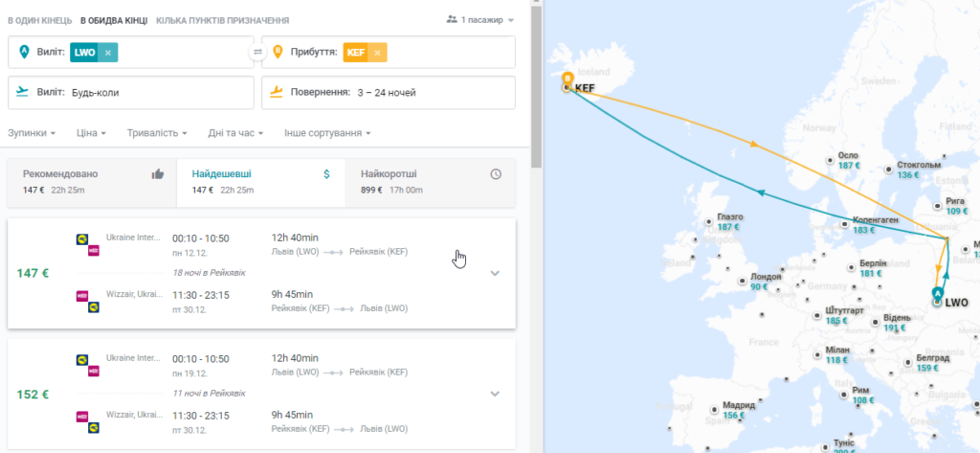Click the results list vertical scrollbar

(x=536, y=87)
